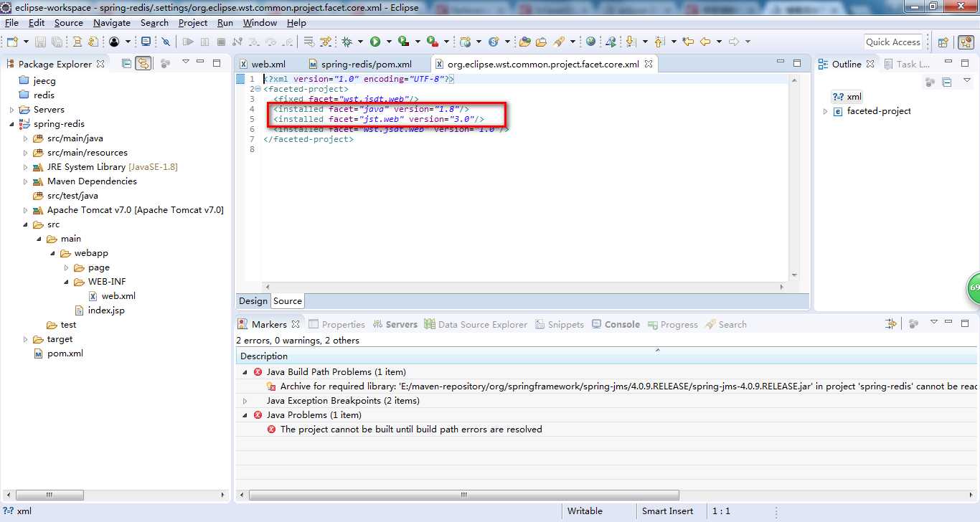Click the Smart Insert status bar entry
The image size is (980, 522).
coord(667,511)
